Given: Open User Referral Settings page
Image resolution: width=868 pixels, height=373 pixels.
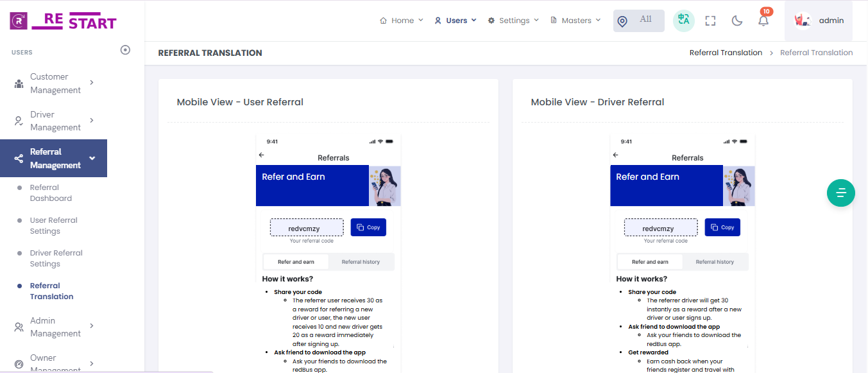Looking at the screenshot, I should [x=53, y=226].
